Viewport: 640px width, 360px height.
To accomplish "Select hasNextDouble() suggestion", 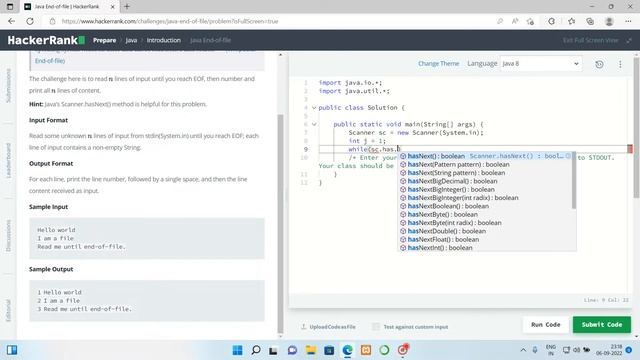I will pyautogui.click(x=485, y=231).
